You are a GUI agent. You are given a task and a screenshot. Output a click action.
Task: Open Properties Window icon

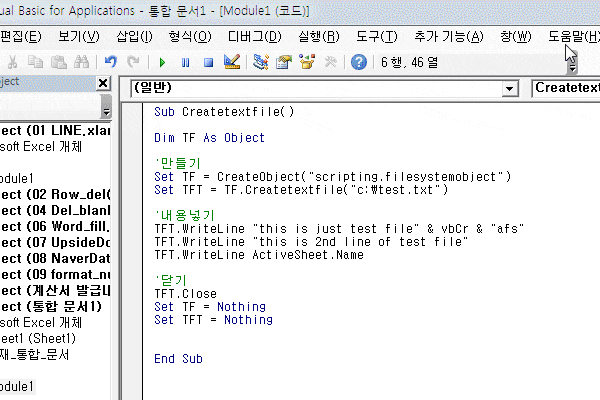point(284,62)
